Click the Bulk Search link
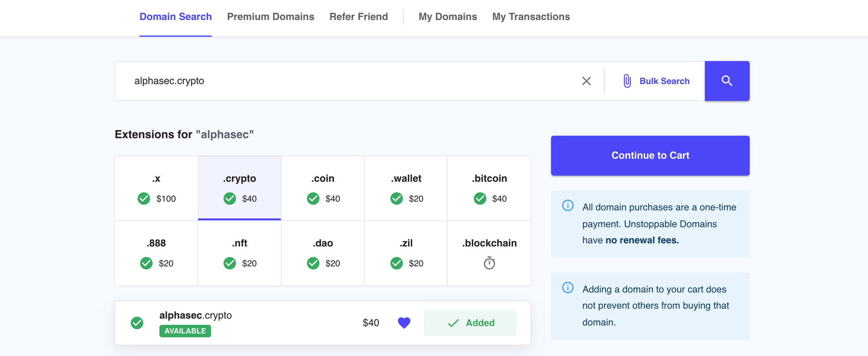The width and height of the screenshot is (868, 356). [664, 81]
